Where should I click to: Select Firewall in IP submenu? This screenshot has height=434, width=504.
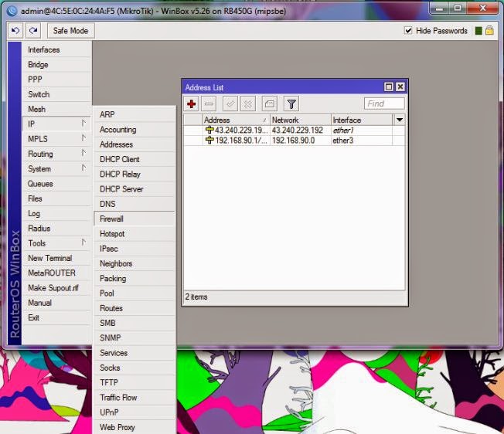pos(135,219)
